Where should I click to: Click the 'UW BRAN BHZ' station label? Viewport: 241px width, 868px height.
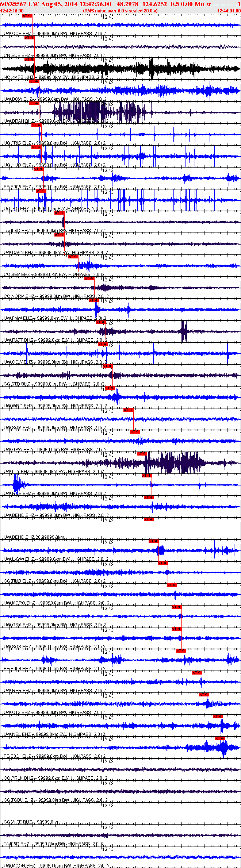coord(19,121)
